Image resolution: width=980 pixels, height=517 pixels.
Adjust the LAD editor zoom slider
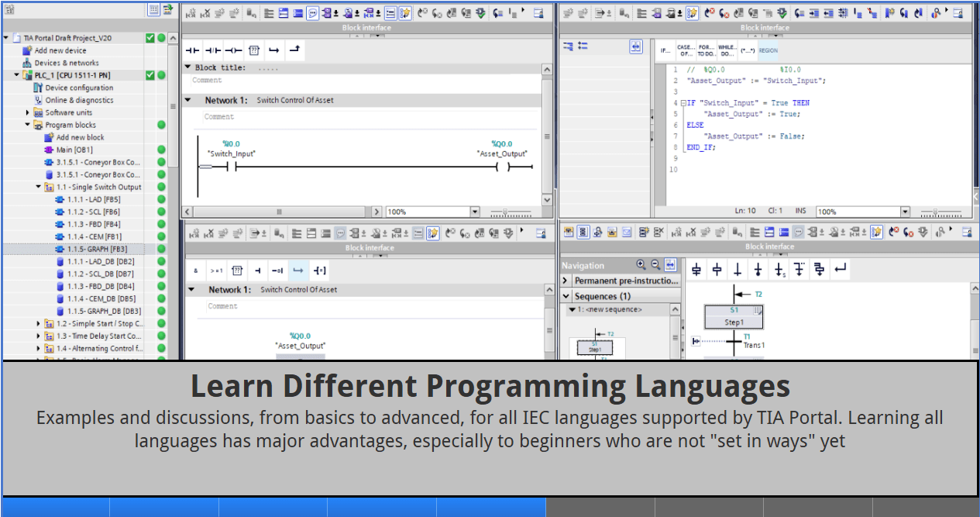[x=505, y=212]
